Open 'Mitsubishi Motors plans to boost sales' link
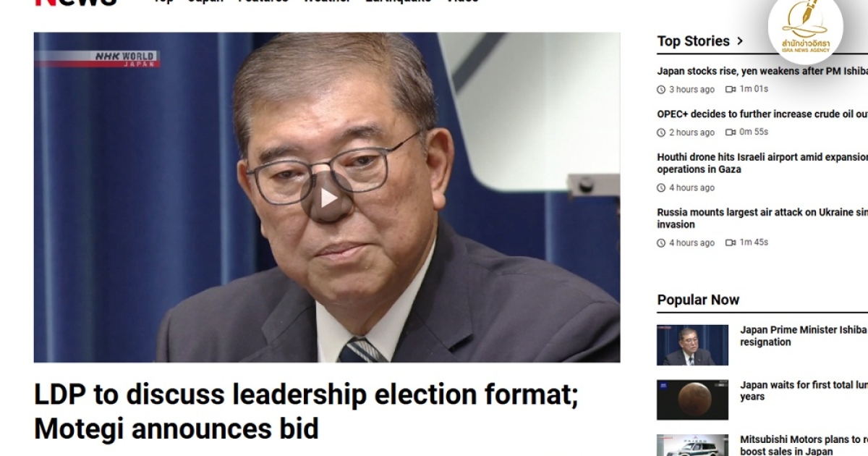Image resolution: width=868 pixels, height=456 pixels. [x=804, y=445]
